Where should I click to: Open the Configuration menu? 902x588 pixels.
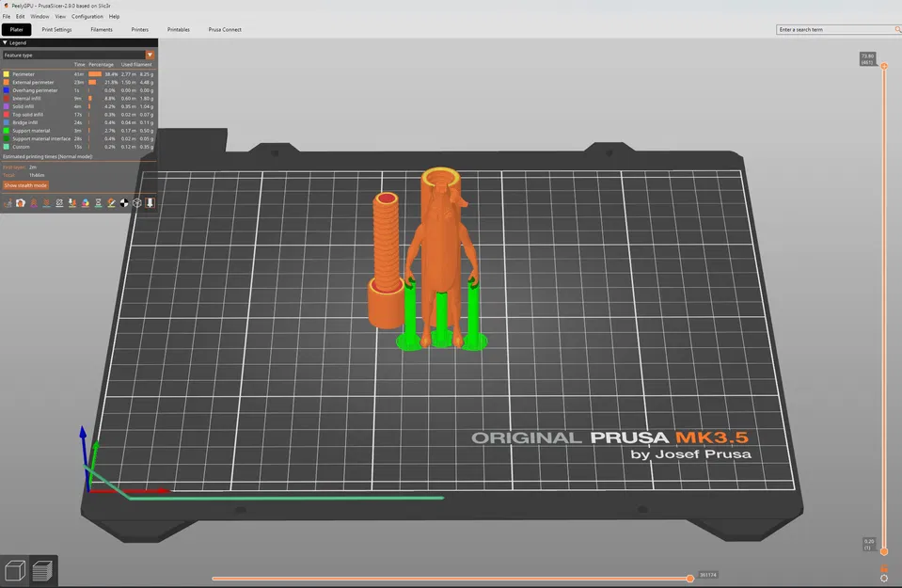87,17
